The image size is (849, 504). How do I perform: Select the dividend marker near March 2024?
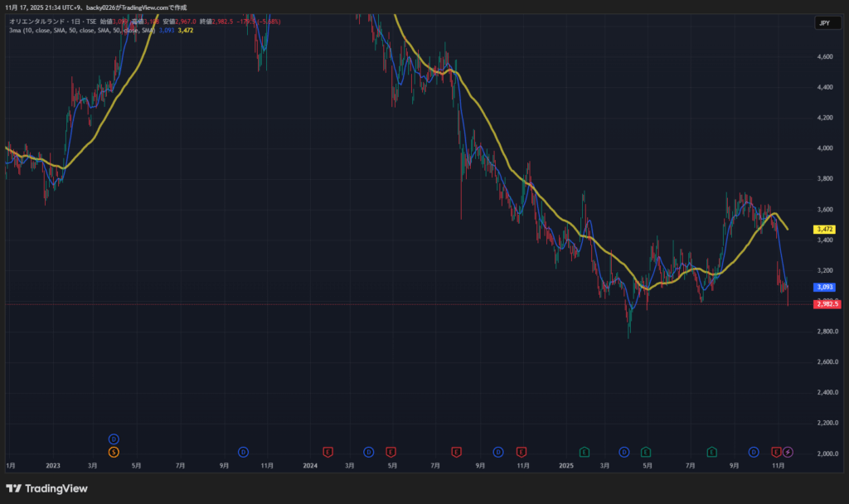(x=369, y=452)
